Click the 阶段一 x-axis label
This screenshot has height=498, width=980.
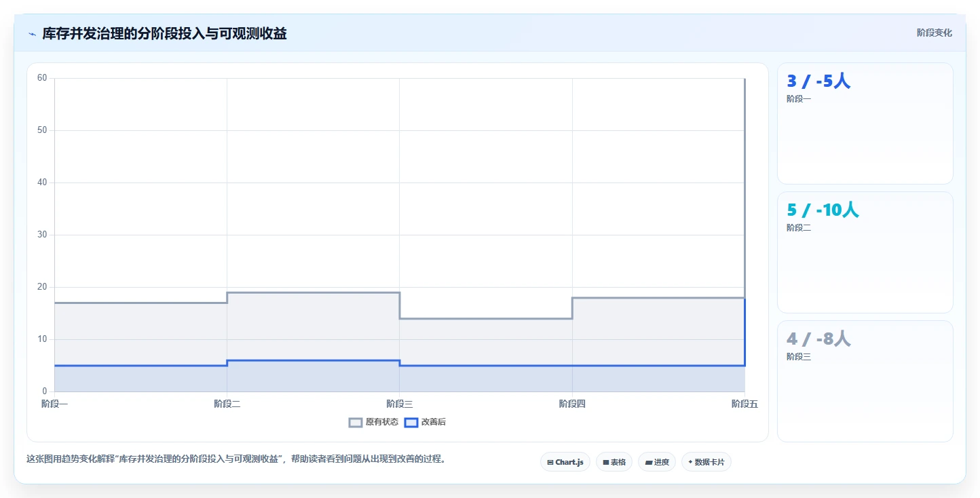54,404
